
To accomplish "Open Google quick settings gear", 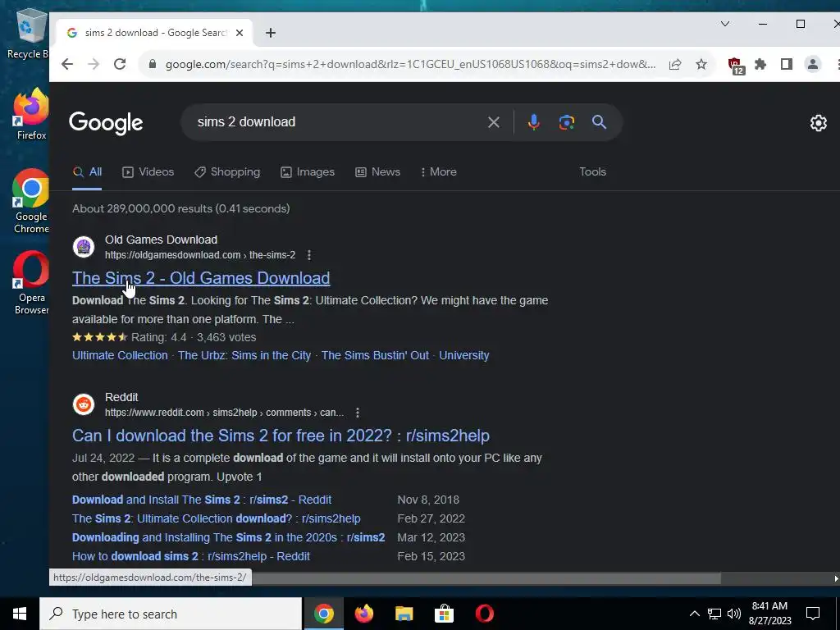I will pos(818,123).
